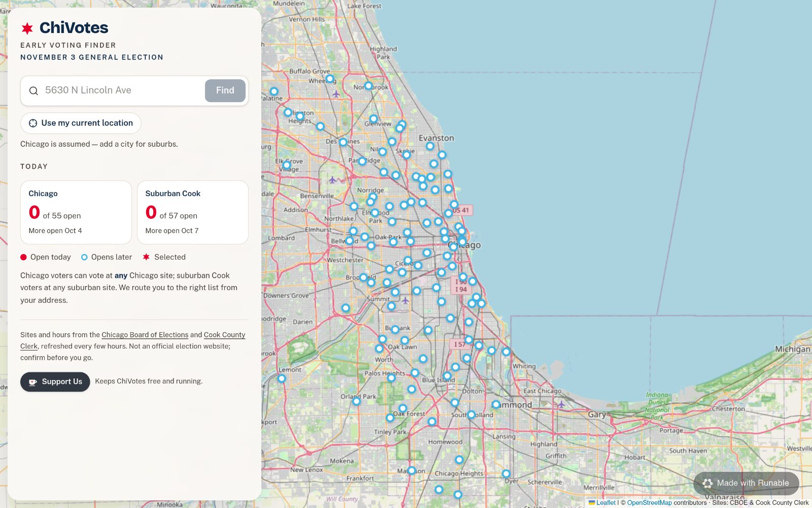Click 'More open Oct 4' text

[55, 231]
